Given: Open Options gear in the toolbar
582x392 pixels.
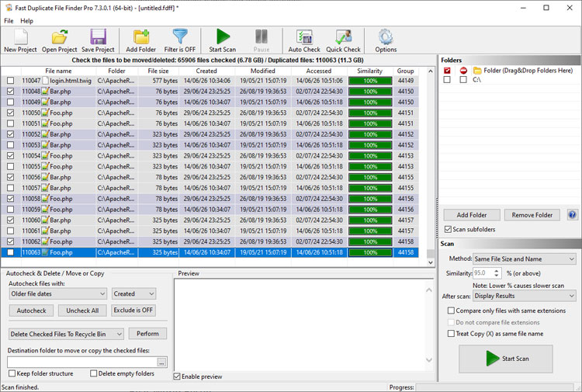Looking at the screenshot, I should tap(386, 40).
